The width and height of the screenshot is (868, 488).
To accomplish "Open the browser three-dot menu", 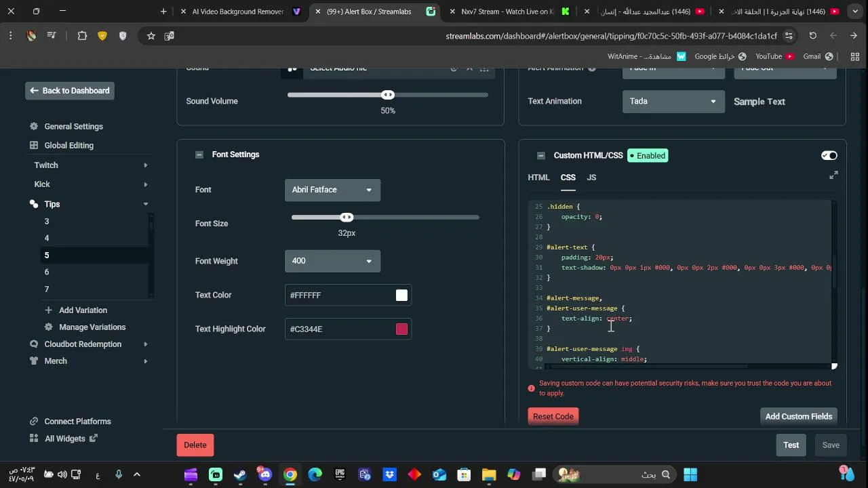I will 11,36.
